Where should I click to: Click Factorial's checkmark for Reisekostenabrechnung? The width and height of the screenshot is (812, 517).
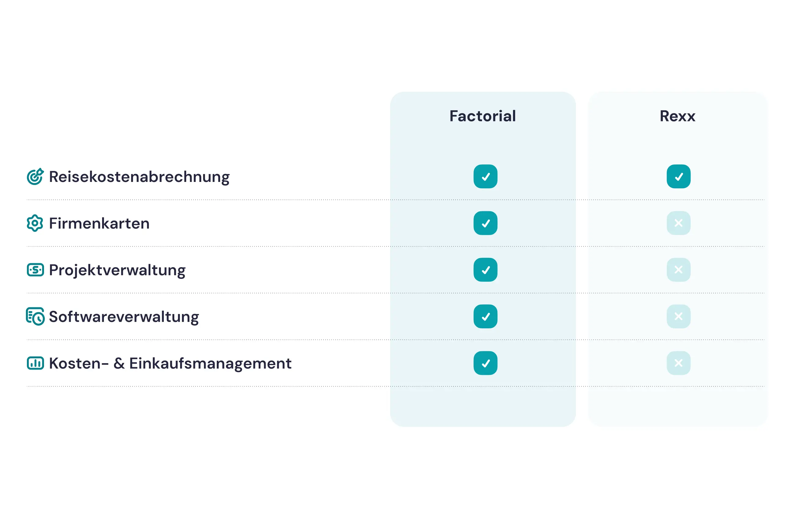click(x=485, y=176)
